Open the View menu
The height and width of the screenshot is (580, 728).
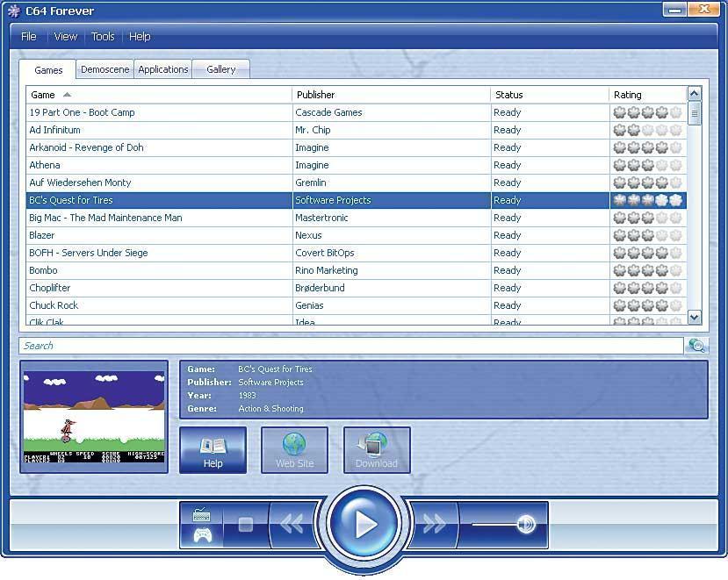click(66, 37)
